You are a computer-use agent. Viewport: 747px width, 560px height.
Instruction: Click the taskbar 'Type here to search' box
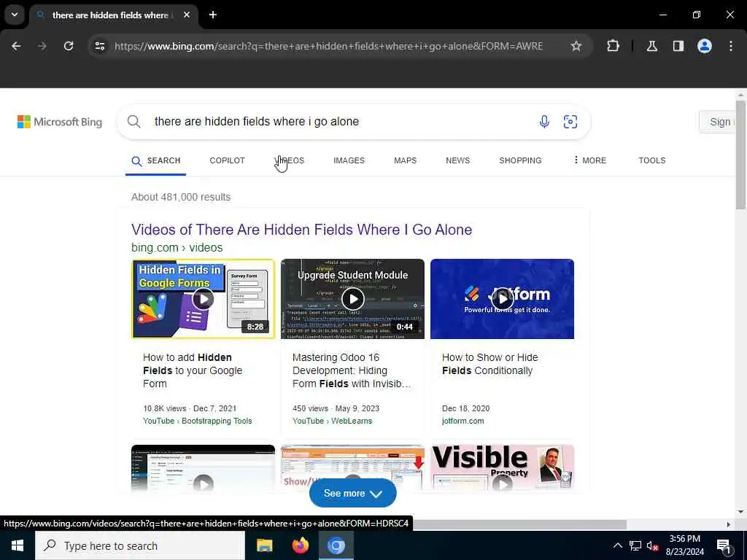coord(140,545)
